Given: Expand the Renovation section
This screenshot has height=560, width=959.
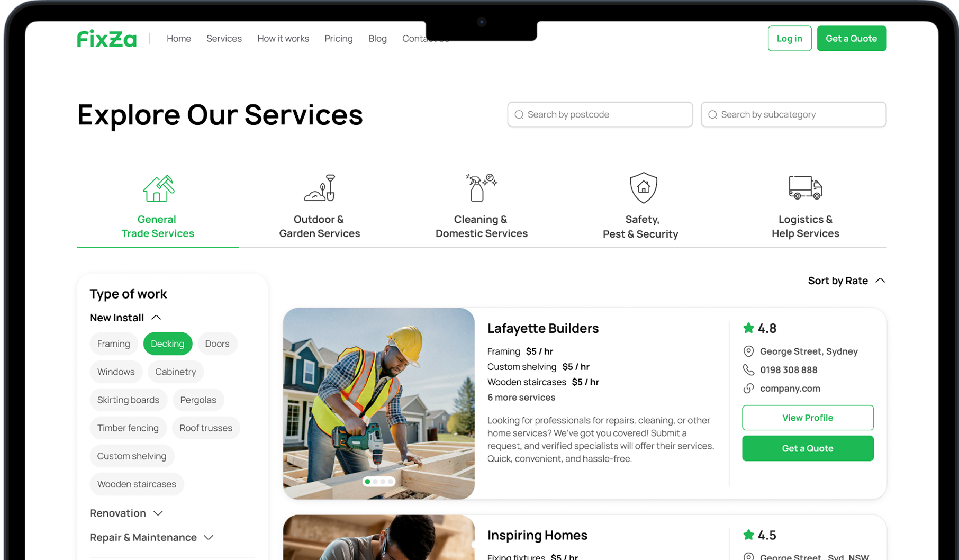Looking at the screenshot, I should 126,513.
